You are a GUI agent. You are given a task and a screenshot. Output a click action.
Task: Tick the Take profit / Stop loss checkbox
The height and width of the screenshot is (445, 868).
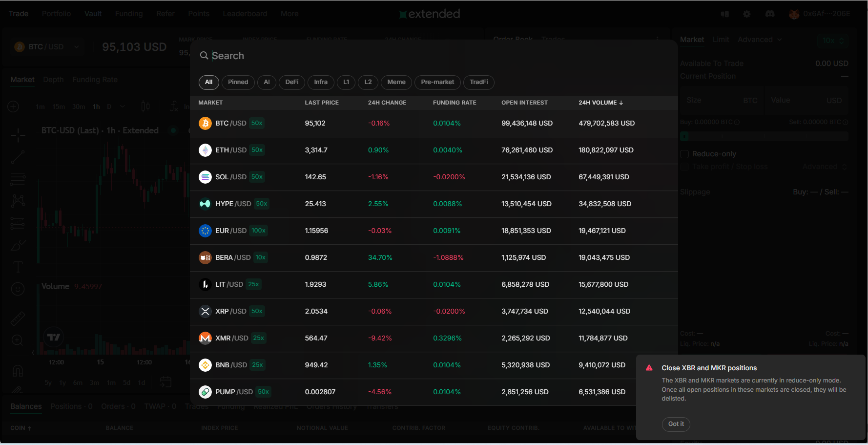(684, 167)
